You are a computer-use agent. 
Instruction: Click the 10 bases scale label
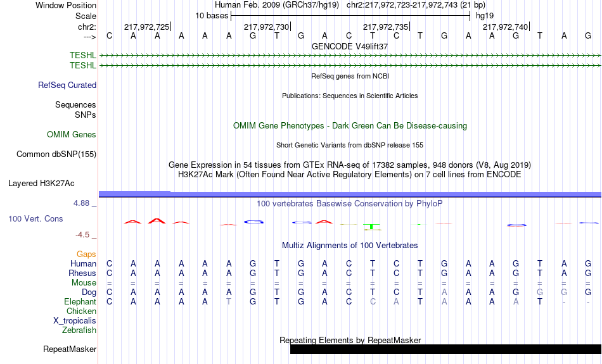pos(212,16)
